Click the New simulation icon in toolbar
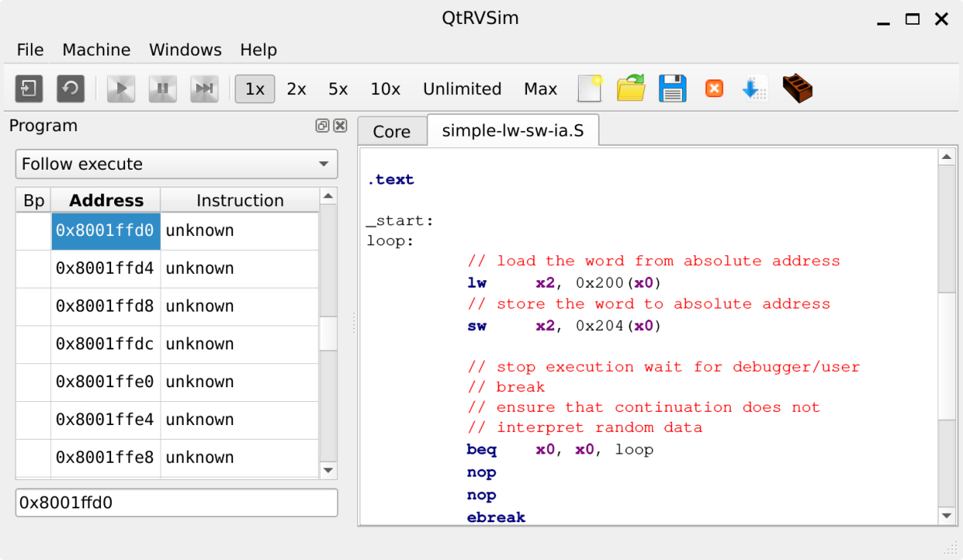Image resolution: width=963 pixels, height=560 pixels. [29, 89]
